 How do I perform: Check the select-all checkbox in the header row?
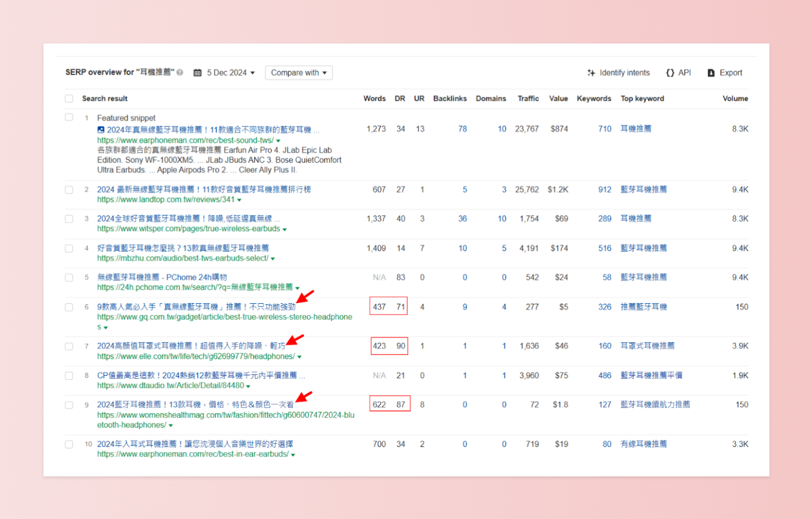[x=69, y=98]
